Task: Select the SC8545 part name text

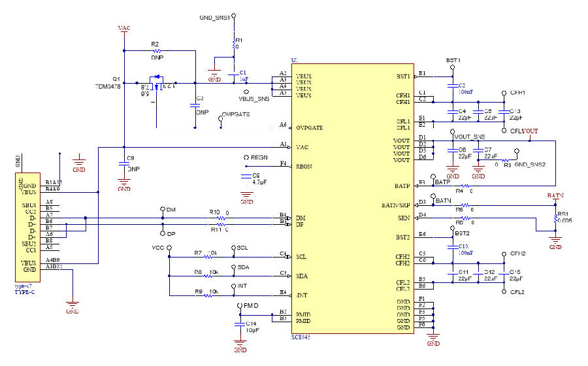Action: [301, 337]
